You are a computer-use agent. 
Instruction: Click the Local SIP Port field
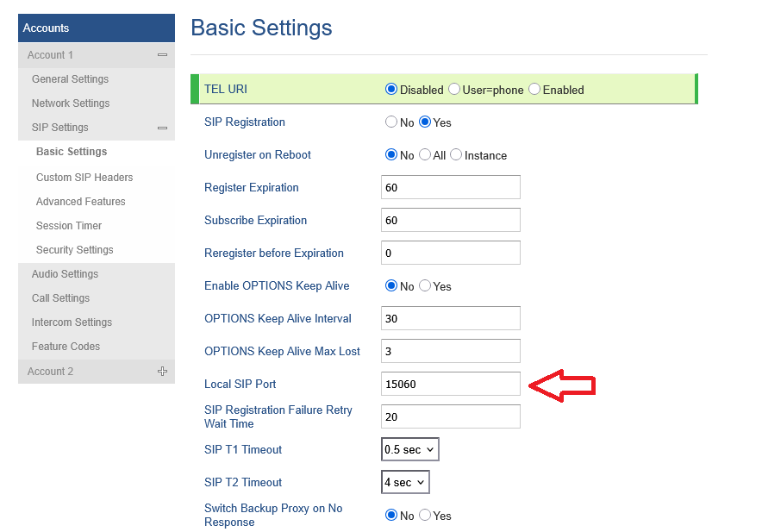point(450,384)
